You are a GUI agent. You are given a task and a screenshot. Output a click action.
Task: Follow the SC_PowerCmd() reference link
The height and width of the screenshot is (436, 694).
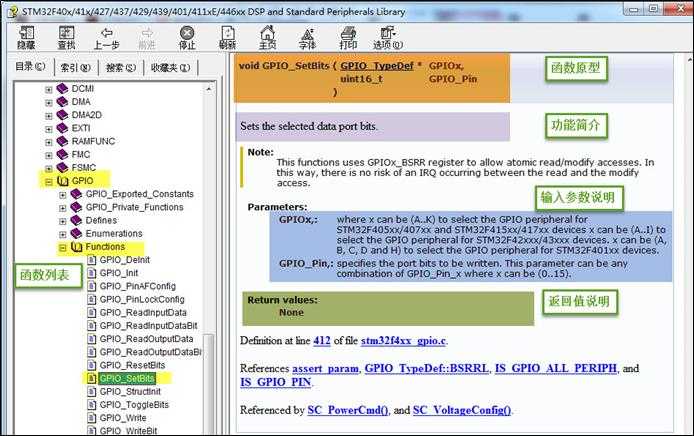pyautogui.click(x=339, y=410)
